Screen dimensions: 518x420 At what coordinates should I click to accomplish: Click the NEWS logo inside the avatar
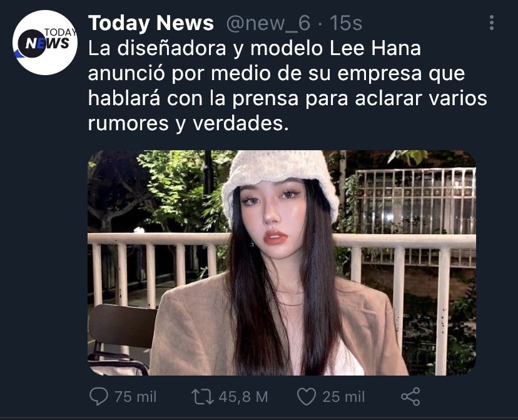point(43,43)
